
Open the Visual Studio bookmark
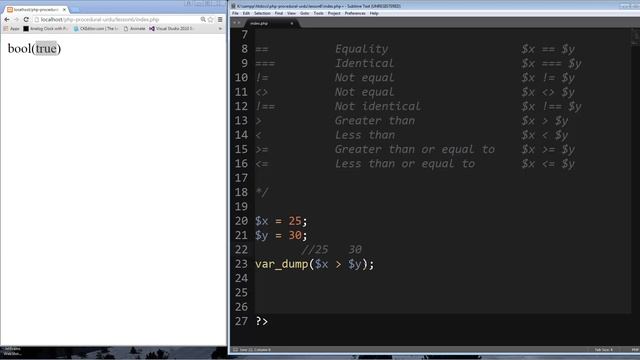click(x=171, y=29)
